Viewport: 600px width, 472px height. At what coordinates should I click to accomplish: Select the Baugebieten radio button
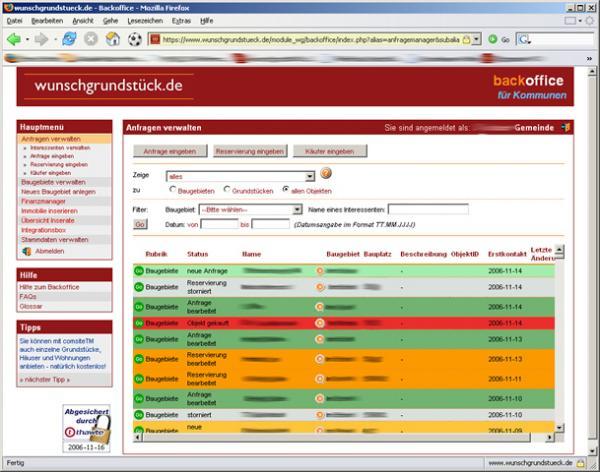pyautogui.click(x=173, y=189)
